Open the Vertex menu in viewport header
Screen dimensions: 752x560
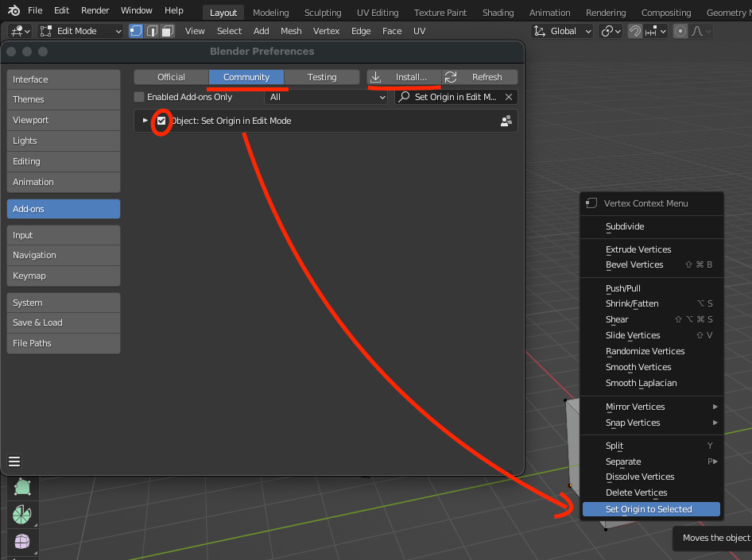point(326,31)
